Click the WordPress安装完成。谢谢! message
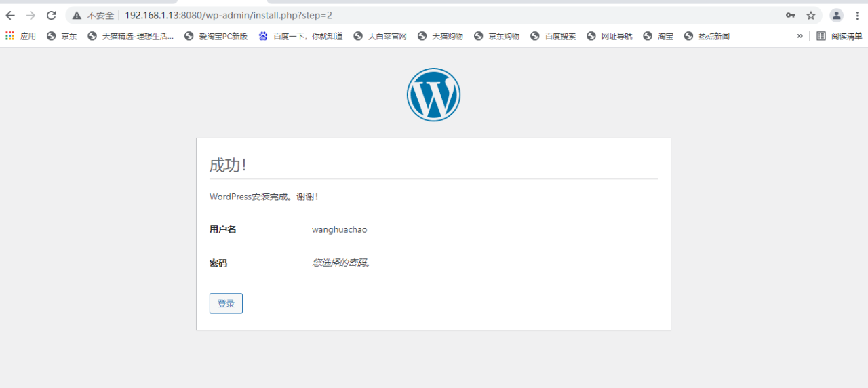The image size is (868, 388). [264, 197]
